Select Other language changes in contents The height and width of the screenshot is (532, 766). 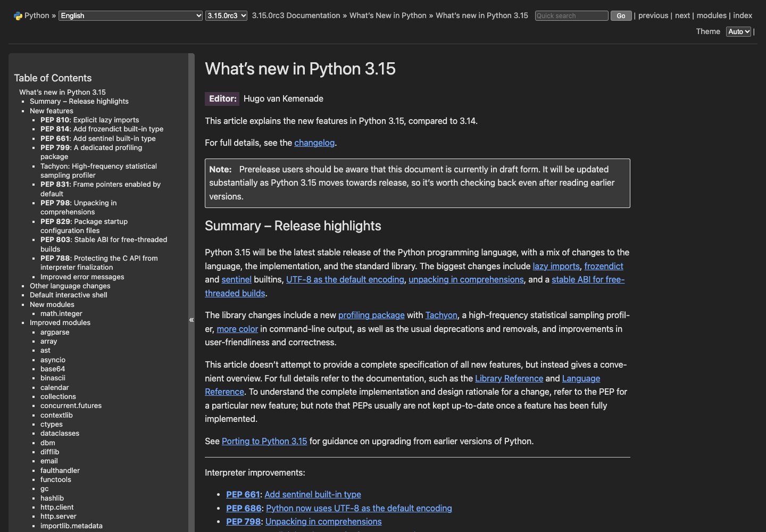click(70, 286)
